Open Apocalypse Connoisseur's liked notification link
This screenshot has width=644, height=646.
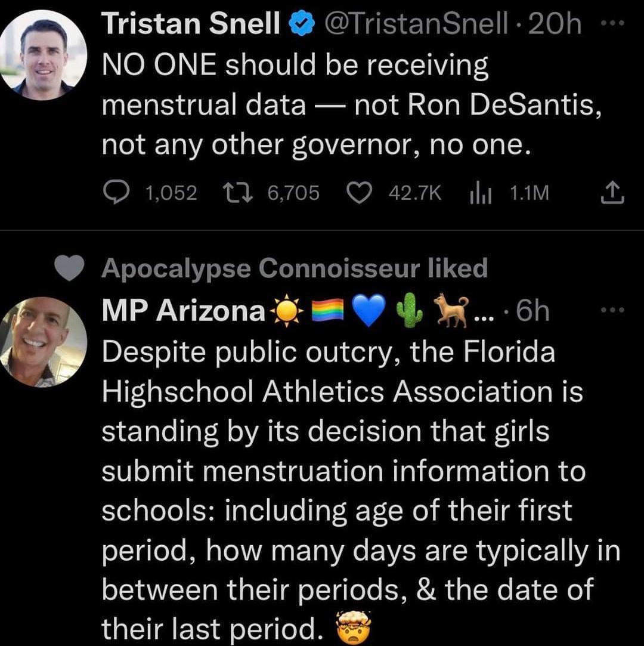295,268
